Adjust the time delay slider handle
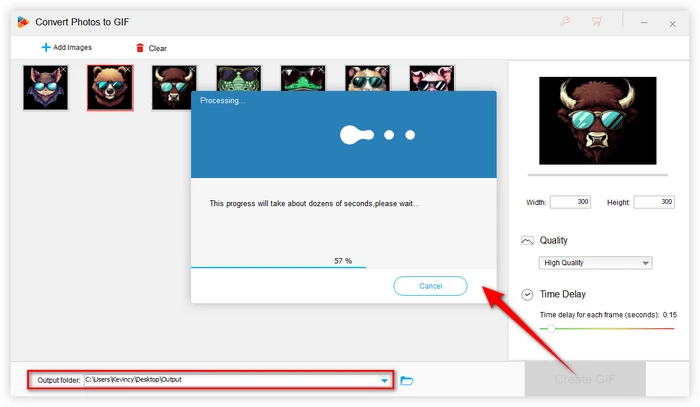This screenshot has height=407, width=700. pyautogui.click(x=551, y=329)
